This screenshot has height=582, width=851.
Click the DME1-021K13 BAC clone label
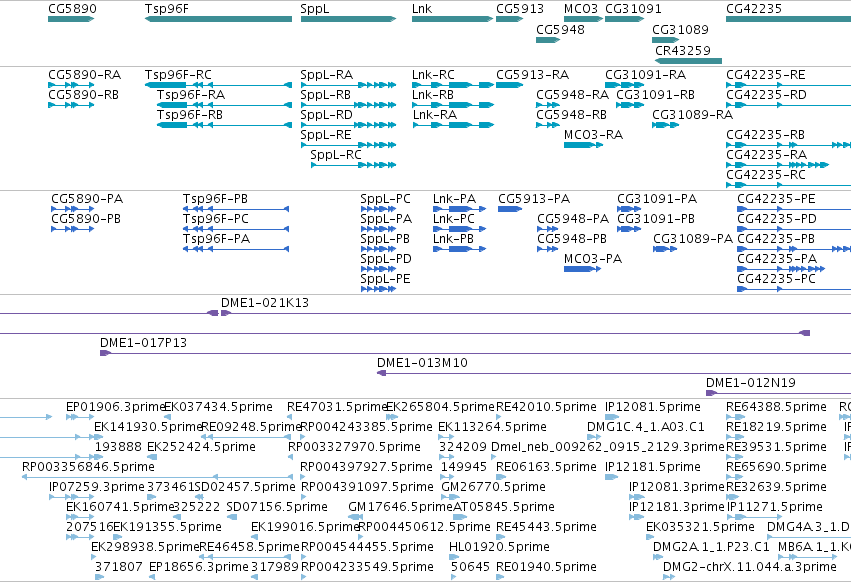[x=265, y=303]
